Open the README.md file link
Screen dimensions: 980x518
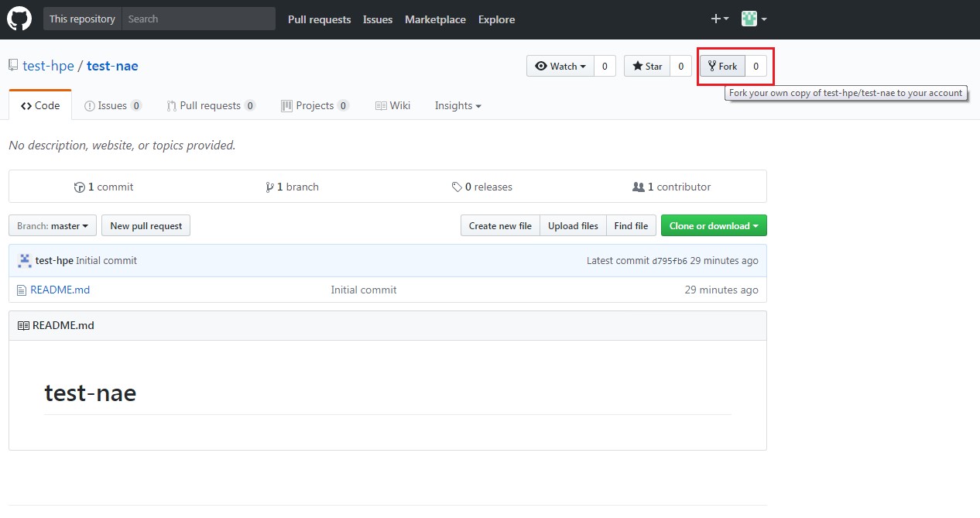[60, 290]
